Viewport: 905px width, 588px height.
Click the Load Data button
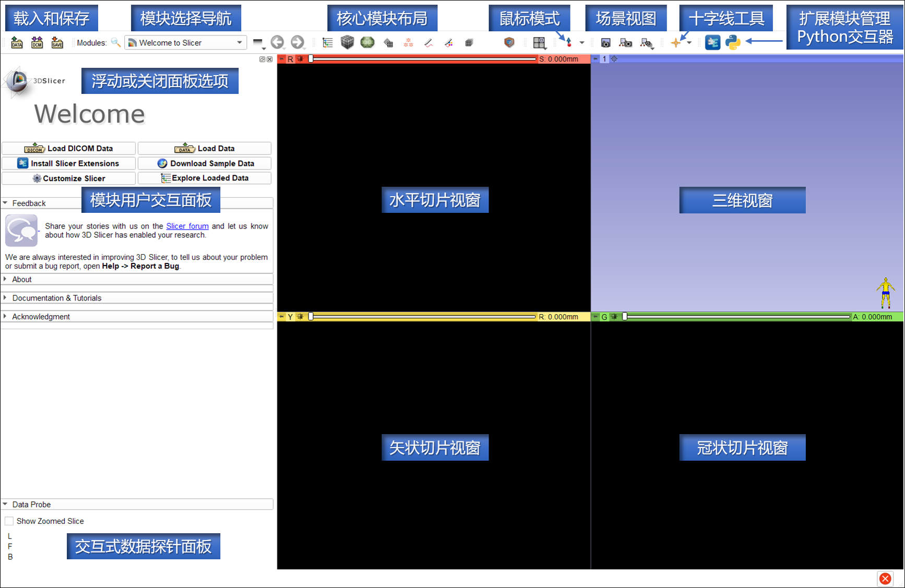tap(205, 148)
